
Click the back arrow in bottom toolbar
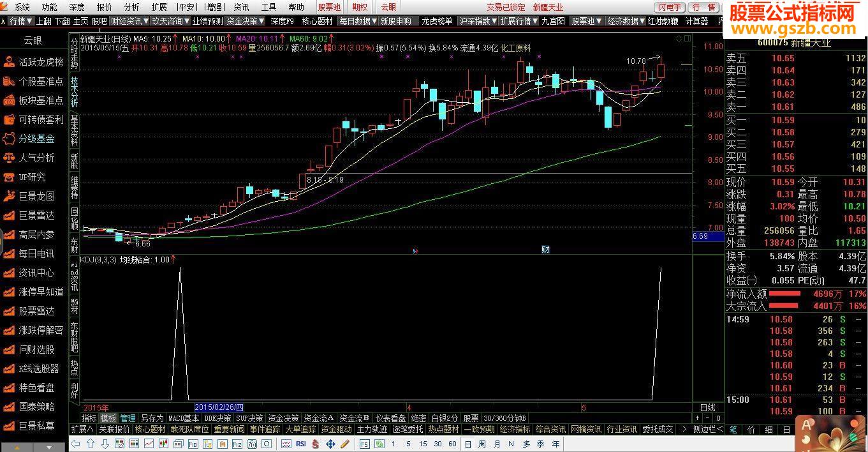coord(75,444)
